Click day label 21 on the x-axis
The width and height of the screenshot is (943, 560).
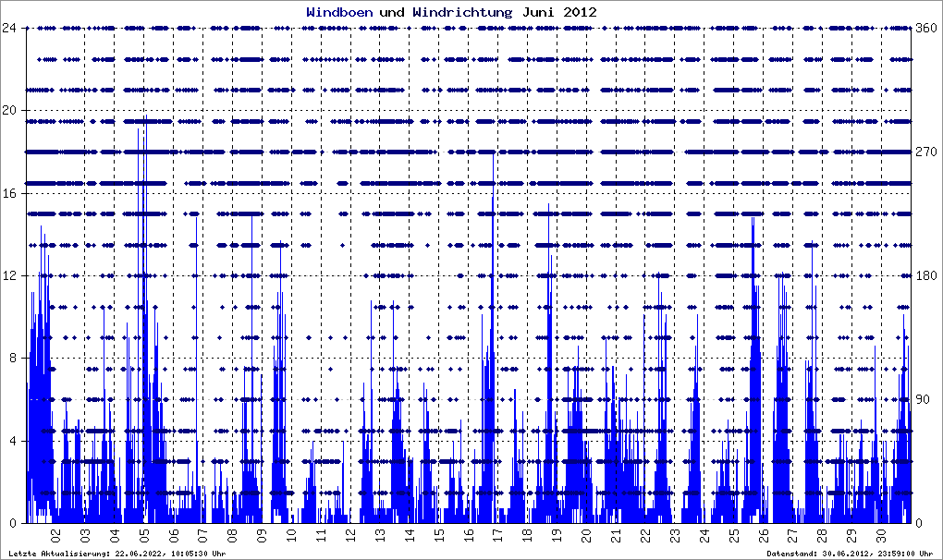click(615, 535)
